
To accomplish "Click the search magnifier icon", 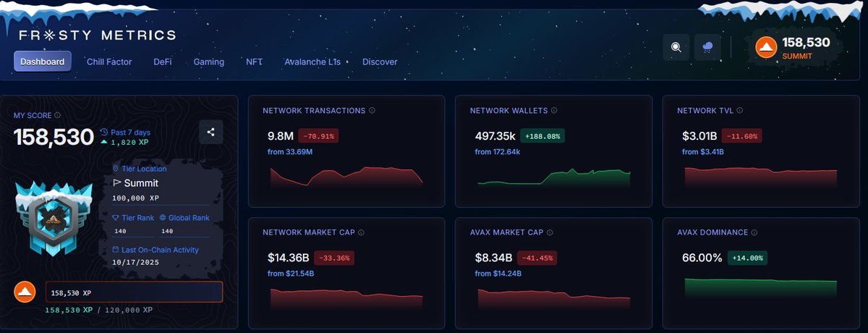I will coord(676,48).
